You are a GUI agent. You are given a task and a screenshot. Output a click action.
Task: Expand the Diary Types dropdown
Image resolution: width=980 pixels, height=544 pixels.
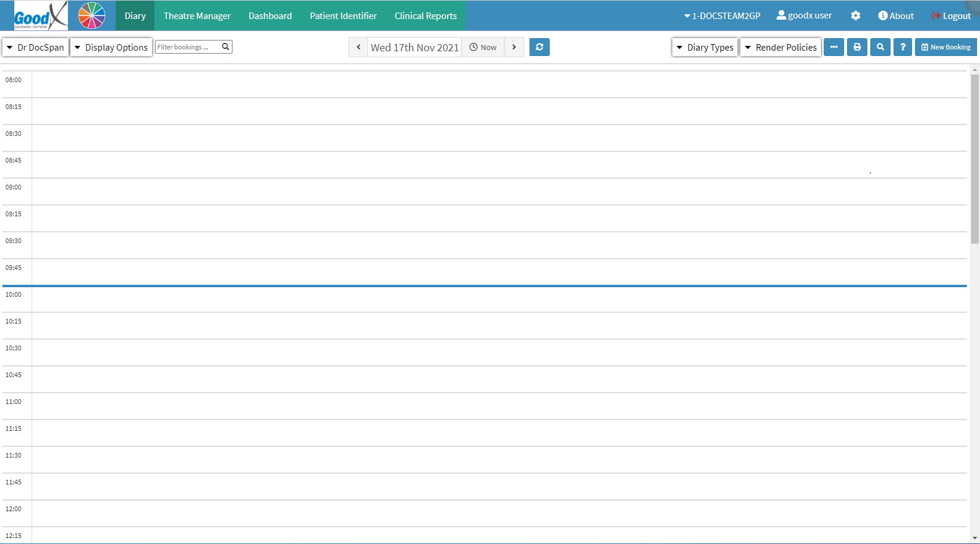(x=705, y=48)
